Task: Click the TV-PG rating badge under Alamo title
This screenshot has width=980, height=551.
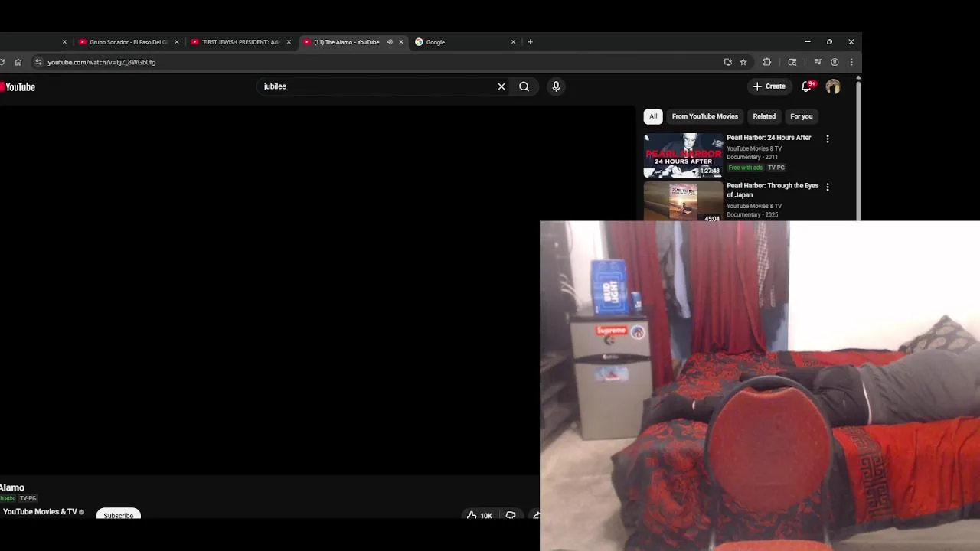Action: point(28,498)
